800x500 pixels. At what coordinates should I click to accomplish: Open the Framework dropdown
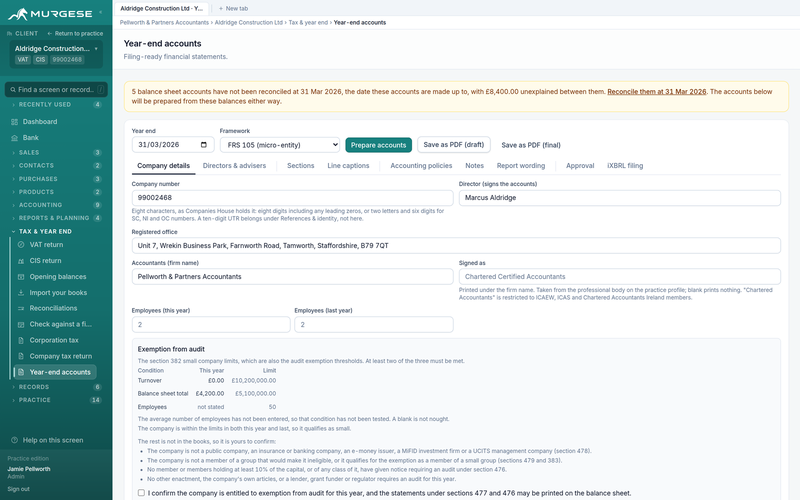(280, 145)
